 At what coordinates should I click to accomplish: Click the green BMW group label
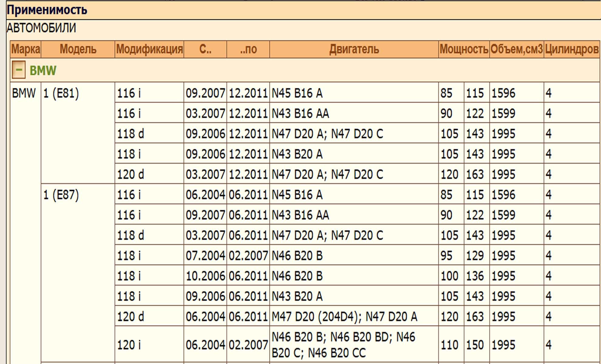pyautogui.click(x=43, y=70)
